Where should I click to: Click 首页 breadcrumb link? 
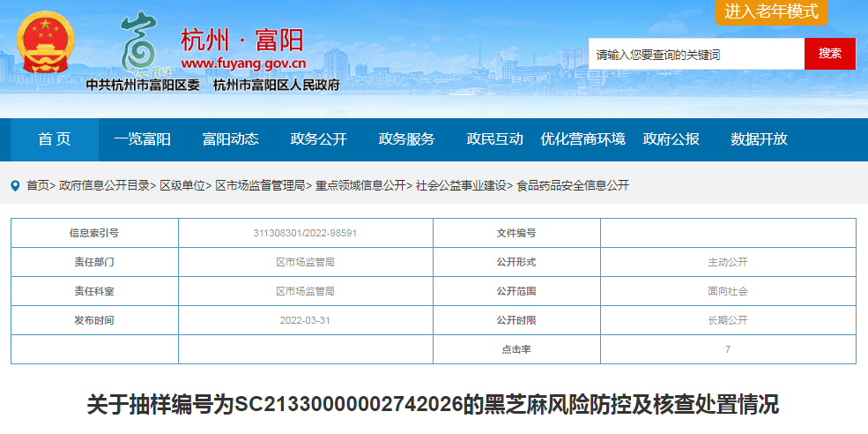[37, 186]
